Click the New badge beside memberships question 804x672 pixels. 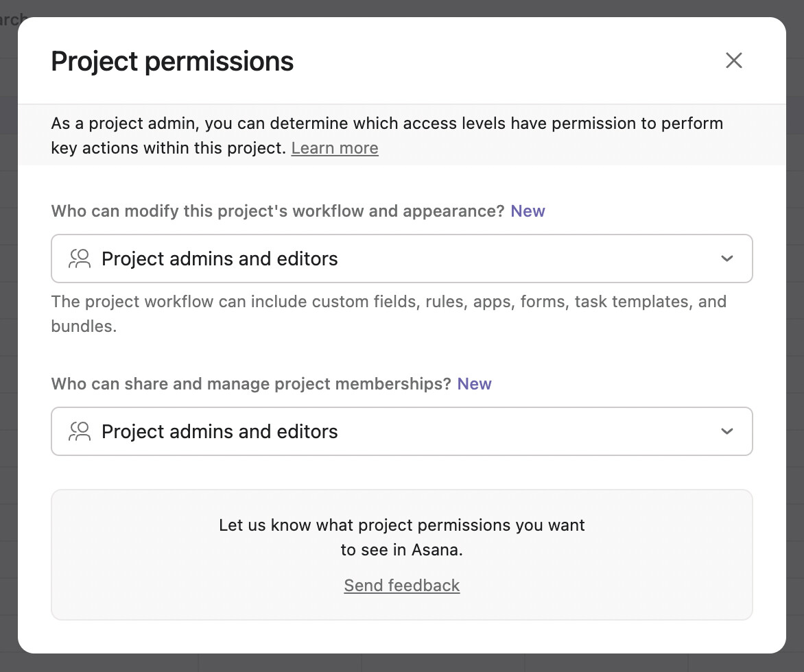(x=474, y=384)
